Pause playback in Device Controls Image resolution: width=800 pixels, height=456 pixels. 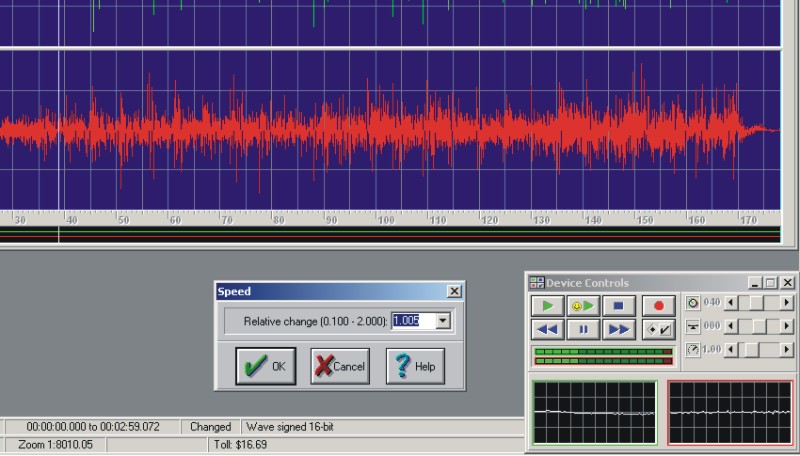(x=583, y=330)
